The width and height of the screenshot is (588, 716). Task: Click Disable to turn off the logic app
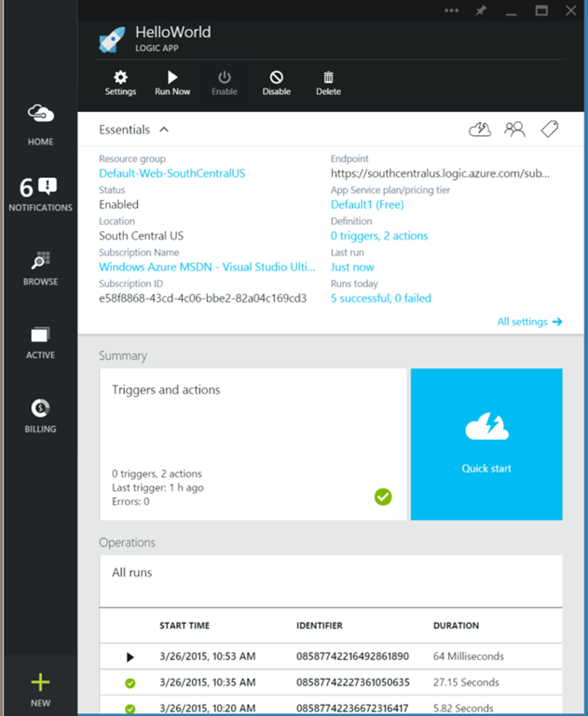(276, 83)
